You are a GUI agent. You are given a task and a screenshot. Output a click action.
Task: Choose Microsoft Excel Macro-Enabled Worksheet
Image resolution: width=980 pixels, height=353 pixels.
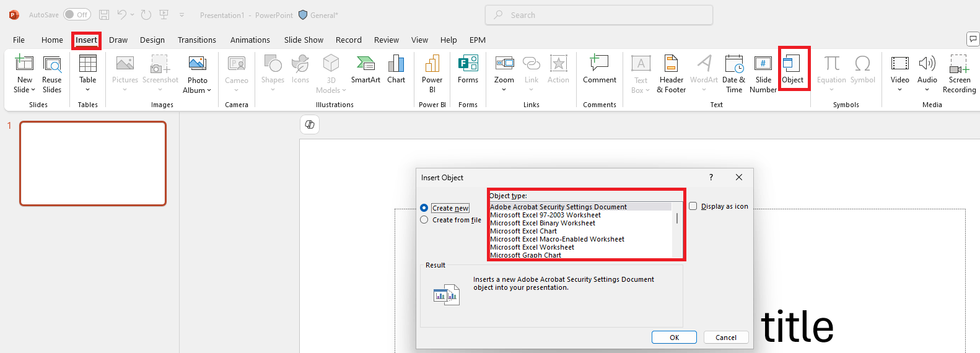tap(580, 239)
